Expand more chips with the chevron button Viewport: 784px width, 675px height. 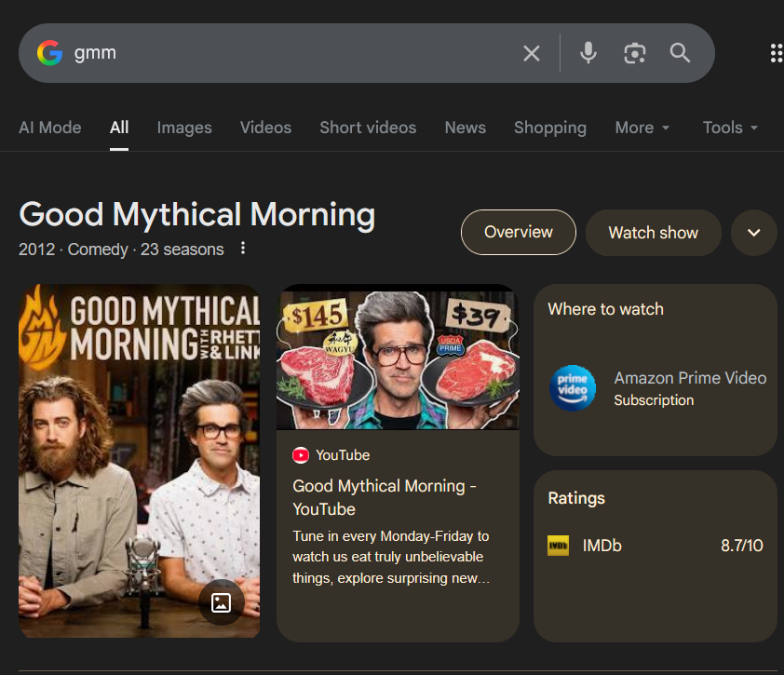click(753, 233)
